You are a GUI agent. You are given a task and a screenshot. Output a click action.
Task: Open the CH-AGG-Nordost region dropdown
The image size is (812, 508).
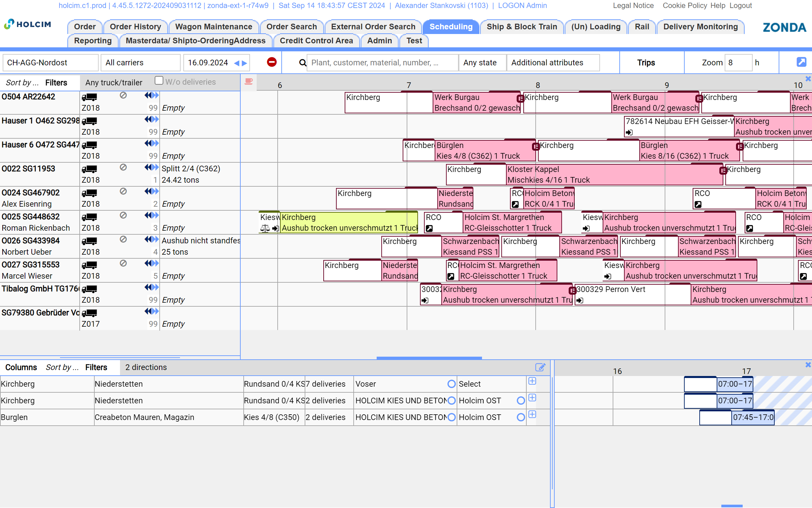coord(50,62)
